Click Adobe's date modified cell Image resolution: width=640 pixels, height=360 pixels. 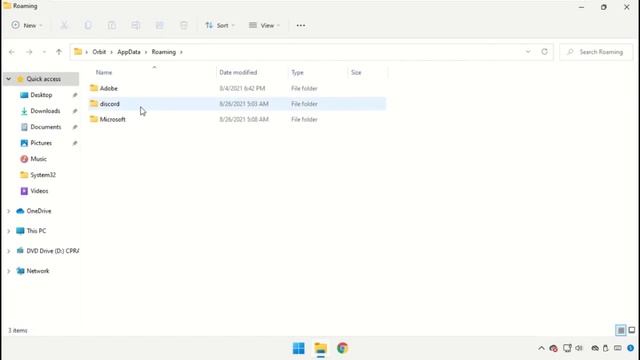(x=242, y=88)
